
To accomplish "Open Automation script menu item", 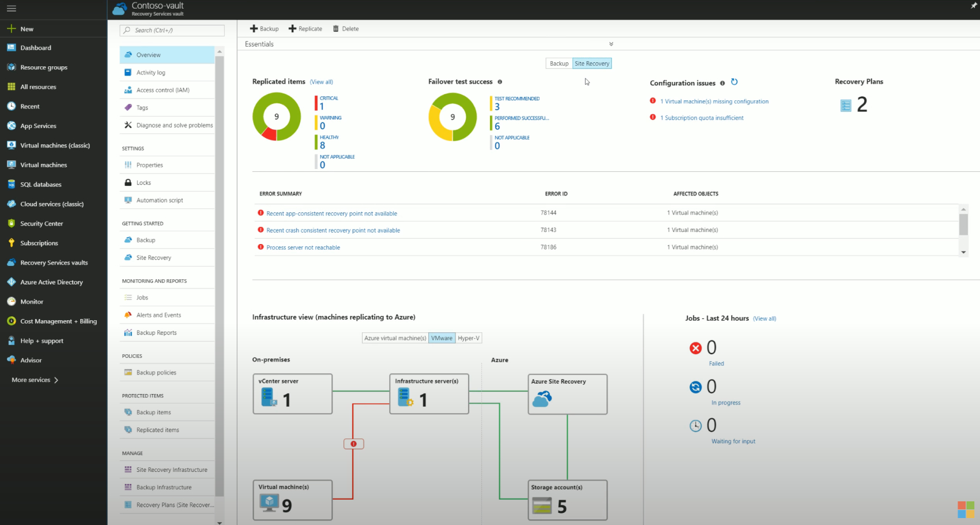I will pos(167,200).
